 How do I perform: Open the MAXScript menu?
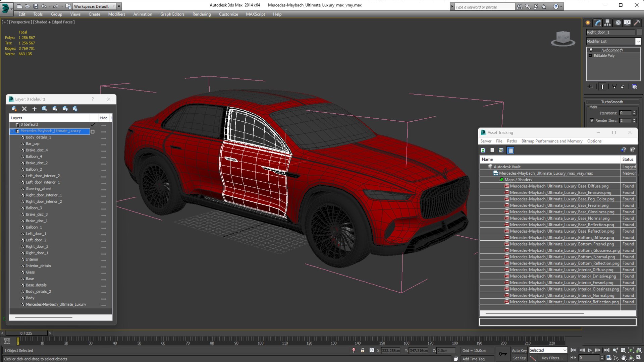[x=255, y=14]
